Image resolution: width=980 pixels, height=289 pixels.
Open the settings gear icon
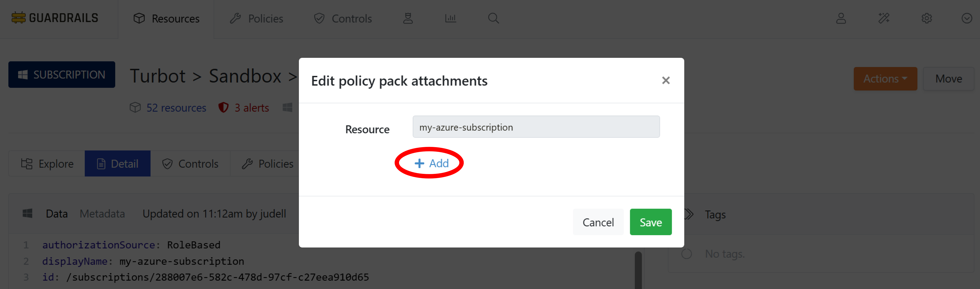927,18
